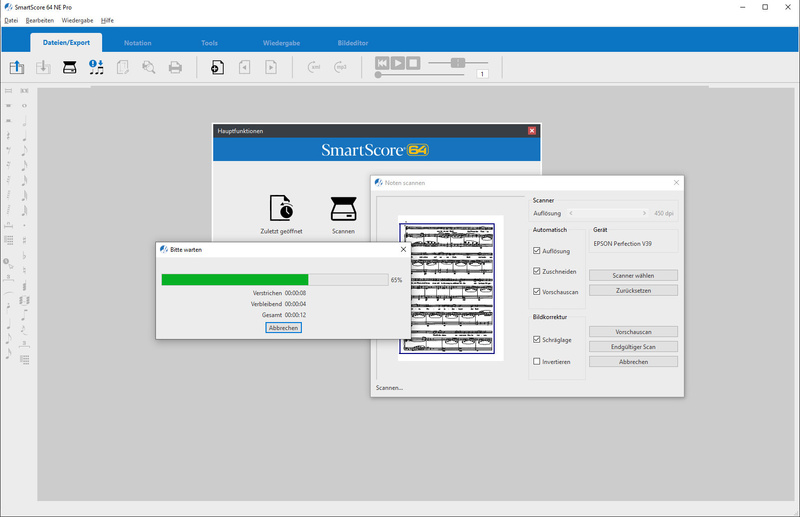Decrease resolution with the left arrow

571,213
